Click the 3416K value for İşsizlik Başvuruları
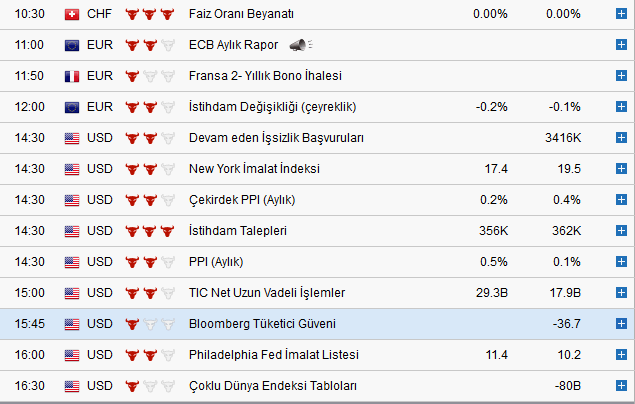Screen dimensions: 635x404 [x=563, y=138]
